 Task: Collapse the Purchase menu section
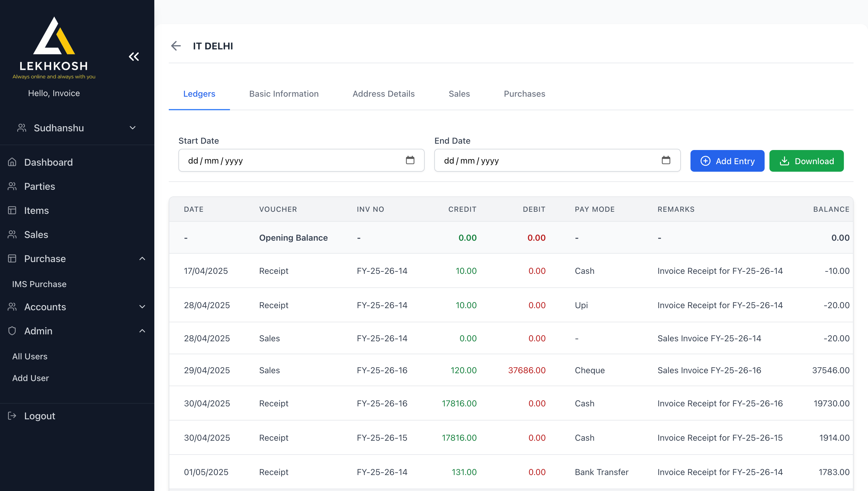[142, 259]
